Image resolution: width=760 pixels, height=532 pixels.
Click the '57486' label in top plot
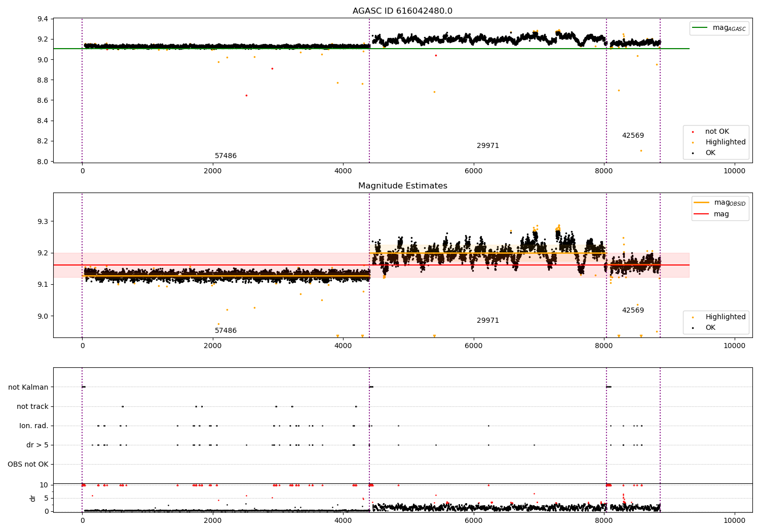pyautogui.click(x=225, y=156)
